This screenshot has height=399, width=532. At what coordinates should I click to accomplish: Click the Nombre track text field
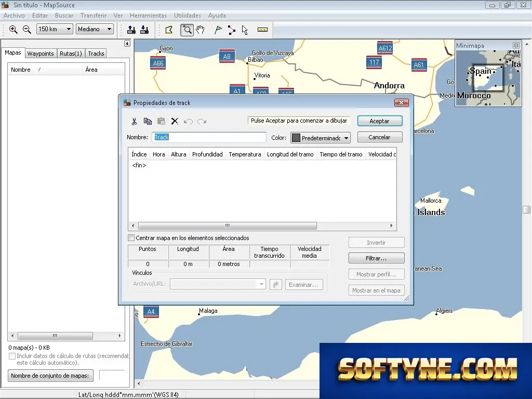[x=209, y=137]
